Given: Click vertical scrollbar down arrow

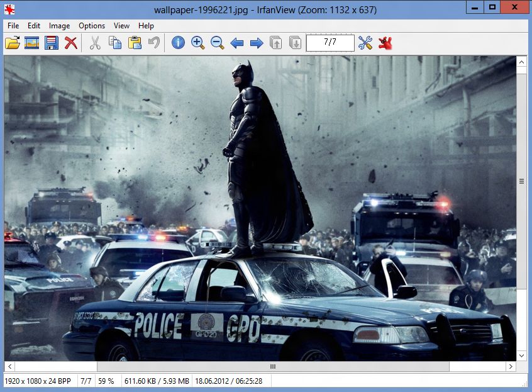Looking at the screenshot, I should point(521,356).
